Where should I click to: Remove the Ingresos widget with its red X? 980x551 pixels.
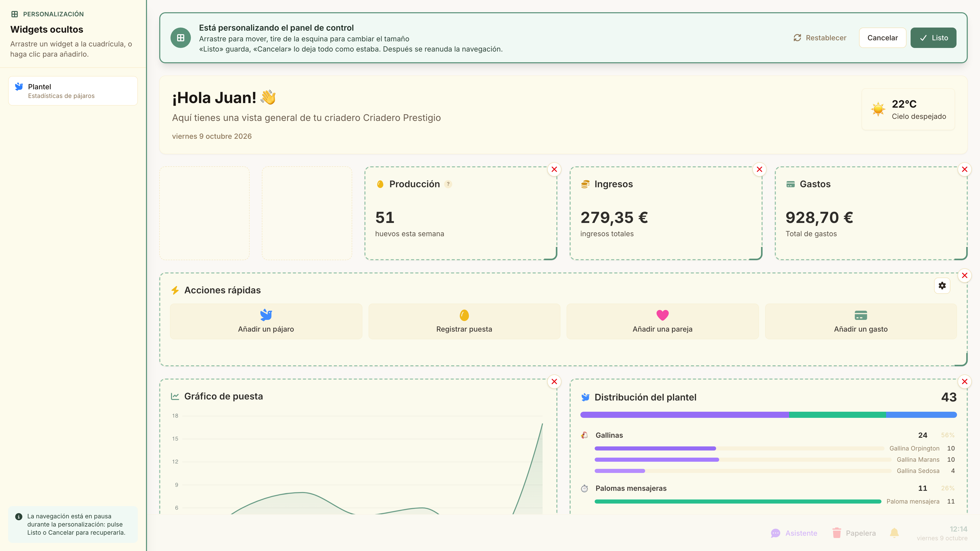coord(759,170)
